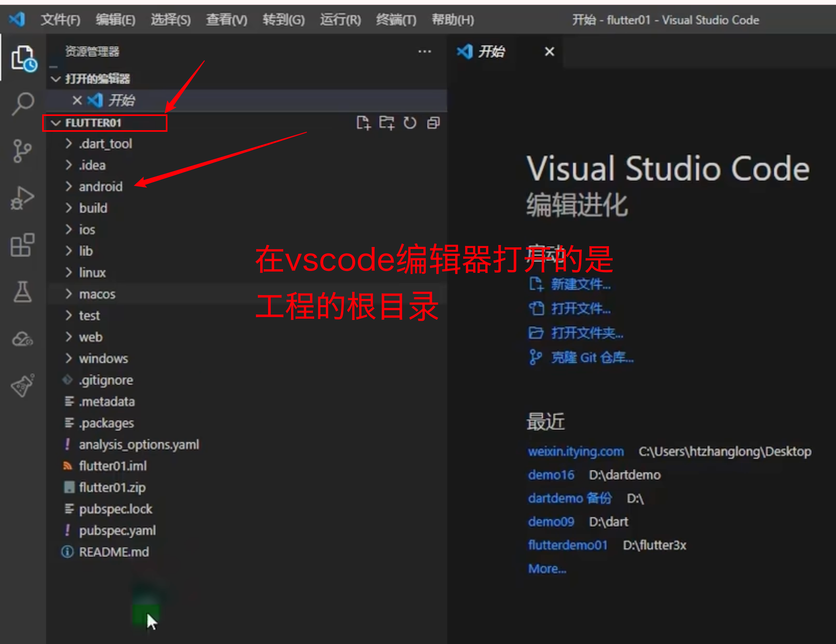Screen dimensions: 836x644
Task: Open the 运行(R) menu
Action: [340, 19]
